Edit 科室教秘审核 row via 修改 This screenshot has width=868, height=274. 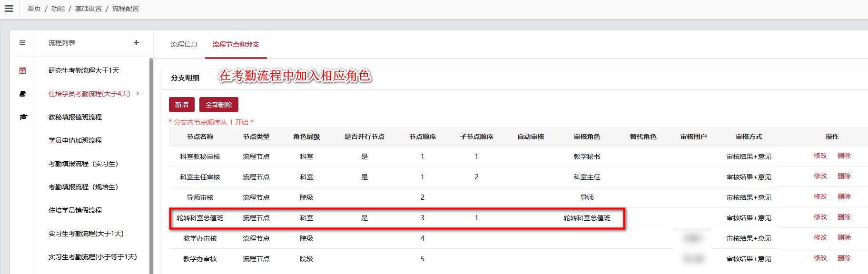(820, 156)
